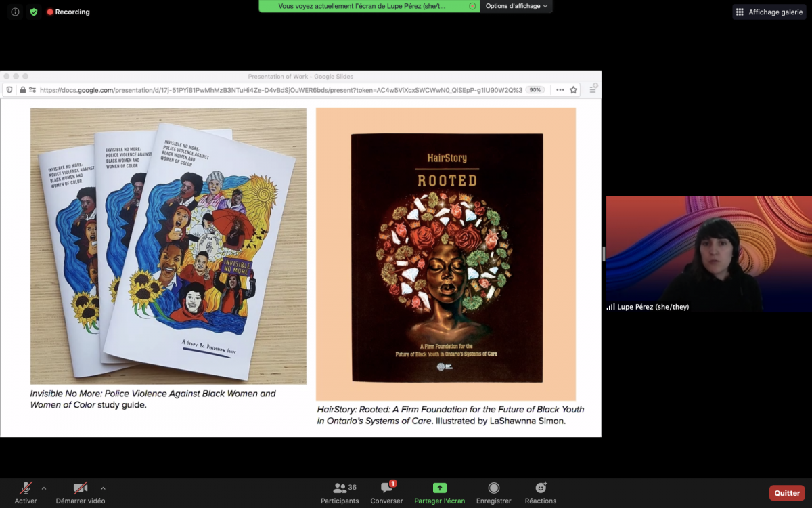Open the Réactions menu
812x508 pixels.
tap(541, 493)
